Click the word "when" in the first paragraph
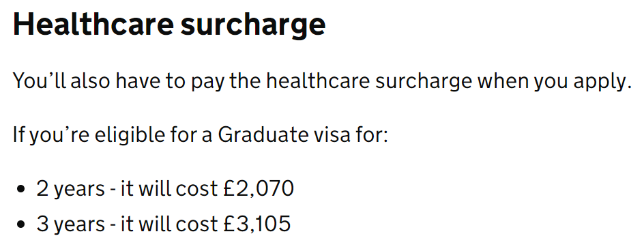This screenshot has width=644, height=249. [x=502, y=80]
